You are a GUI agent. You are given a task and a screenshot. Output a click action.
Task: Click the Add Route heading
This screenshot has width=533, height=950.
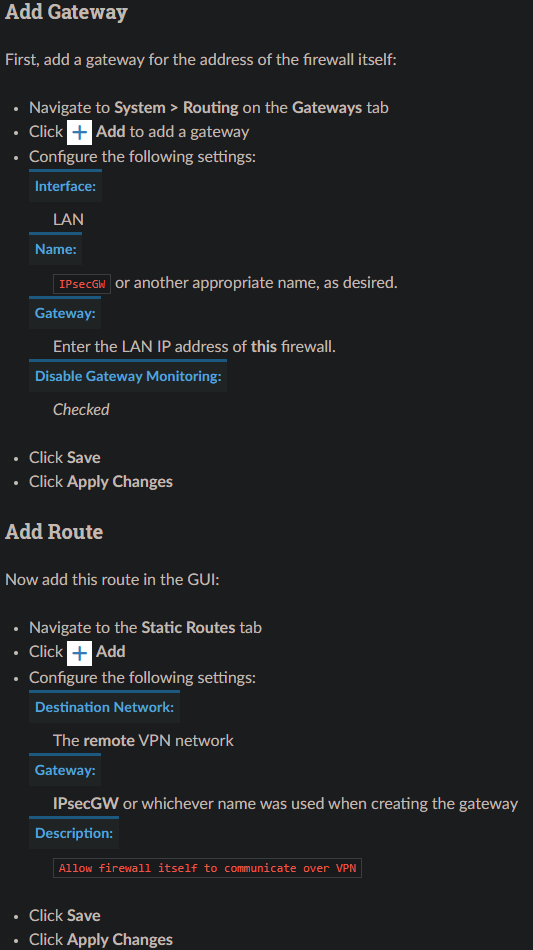(54, 532)
